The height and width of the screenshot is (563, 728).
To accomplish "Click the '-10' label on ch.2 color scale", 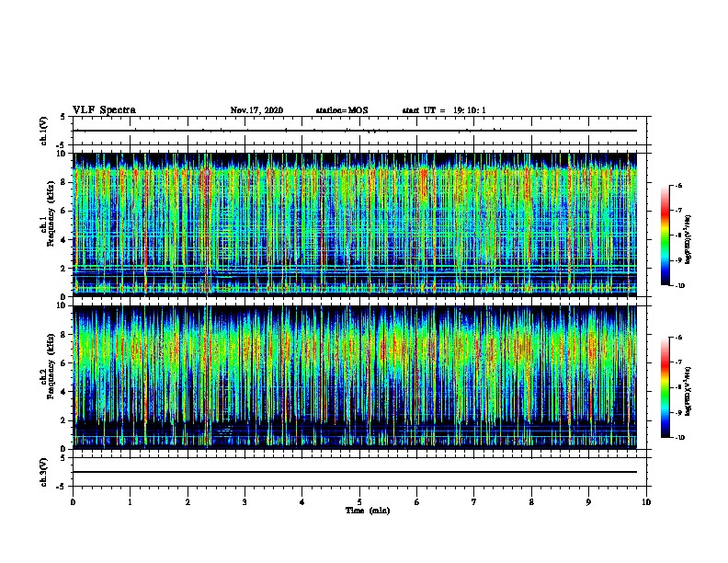I will tap(679, 438).
